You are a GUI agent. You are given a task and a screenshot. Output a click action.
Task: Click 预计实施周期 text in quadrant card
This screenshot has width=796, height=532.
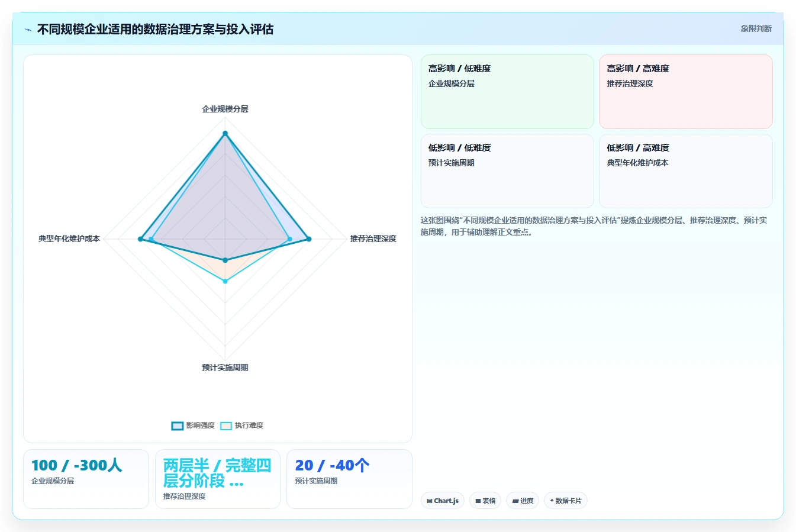[x=452, y=163]
